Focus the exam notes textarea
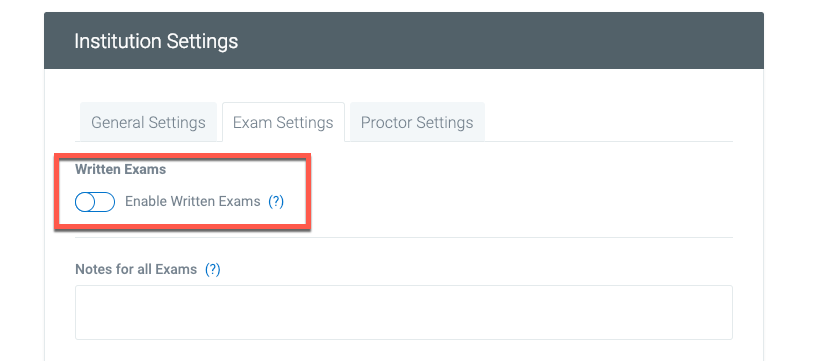Screen dimensions: 815x361 click(404, 312)
